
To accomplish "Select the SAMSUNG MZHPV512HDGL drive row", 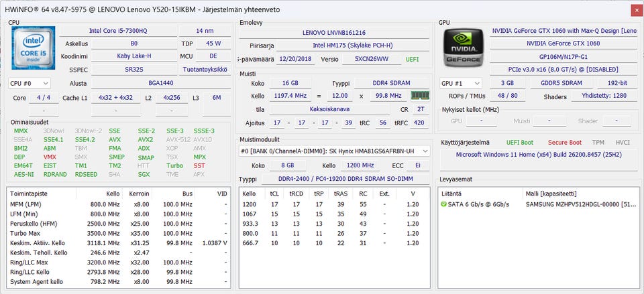I will click(x=538, y=204).
